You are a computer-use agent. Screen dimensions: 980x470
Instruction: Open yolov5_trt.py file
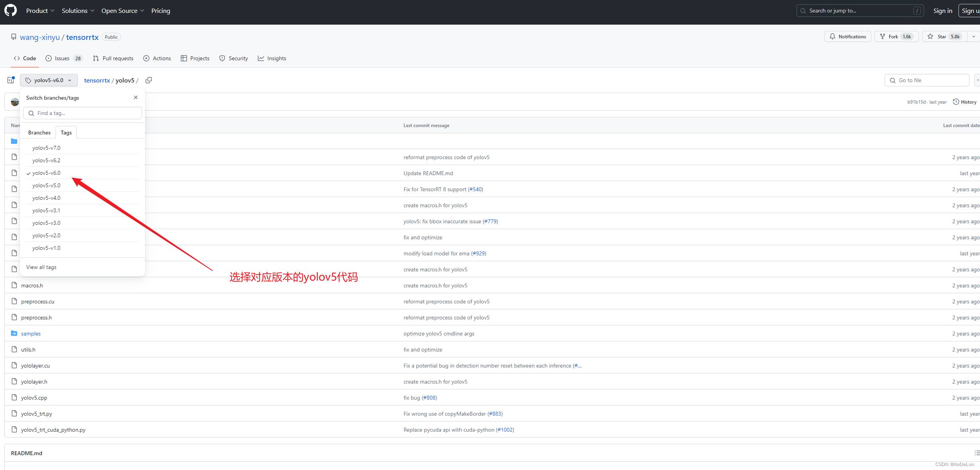[x=36, y=414]
